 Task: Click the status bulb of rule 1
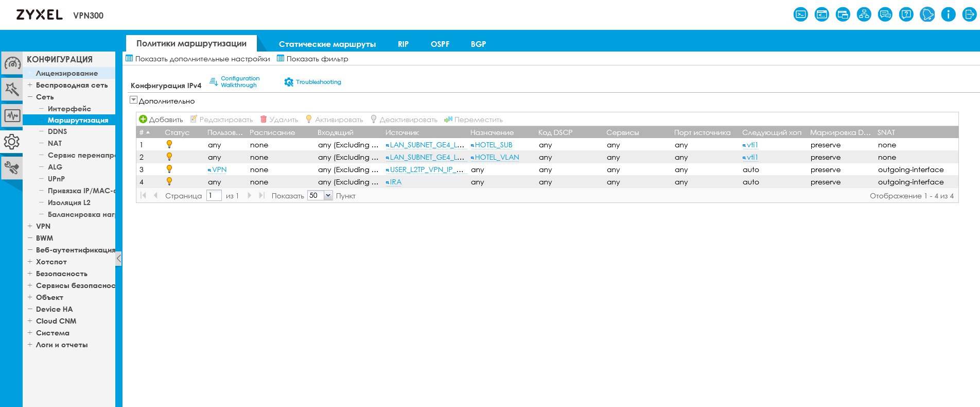tap(169, 145)
